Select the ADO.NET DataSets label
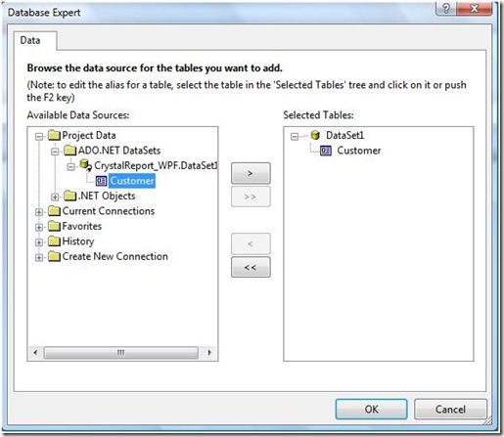 point(119,151)
